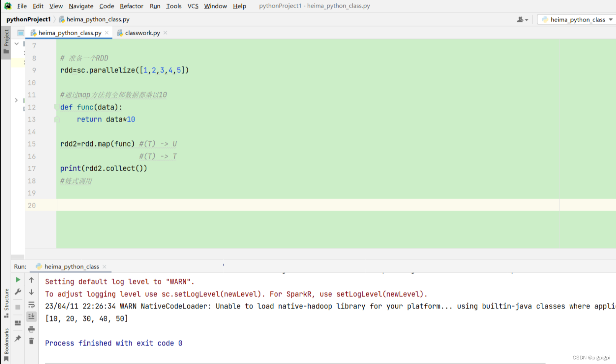Viewport: 616px width, 364px height.
Task: Open the Code menu
Action: click(106, 6)
